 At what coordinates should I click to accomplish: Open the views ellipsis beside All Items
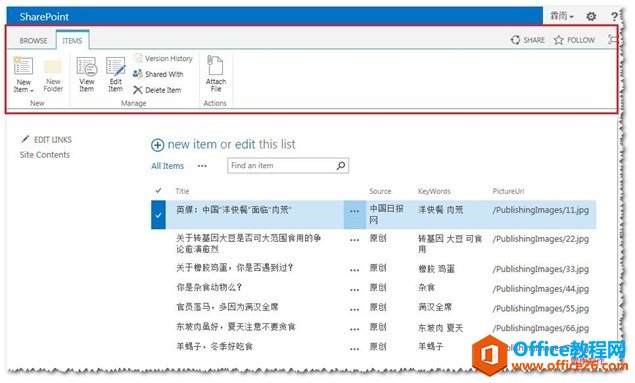click(x=202, y=166)
